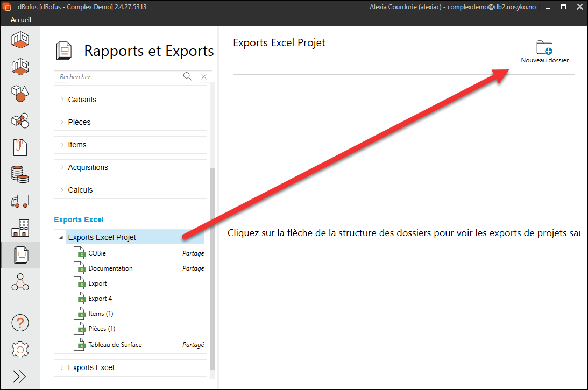
Task: Click into the Rechercher search field
Action: coord(118,77)
